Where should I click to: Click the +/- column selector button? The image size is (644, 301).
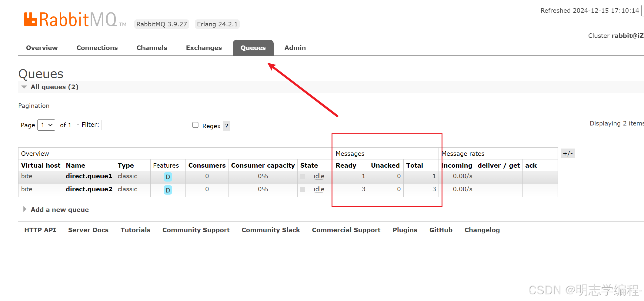567,153
